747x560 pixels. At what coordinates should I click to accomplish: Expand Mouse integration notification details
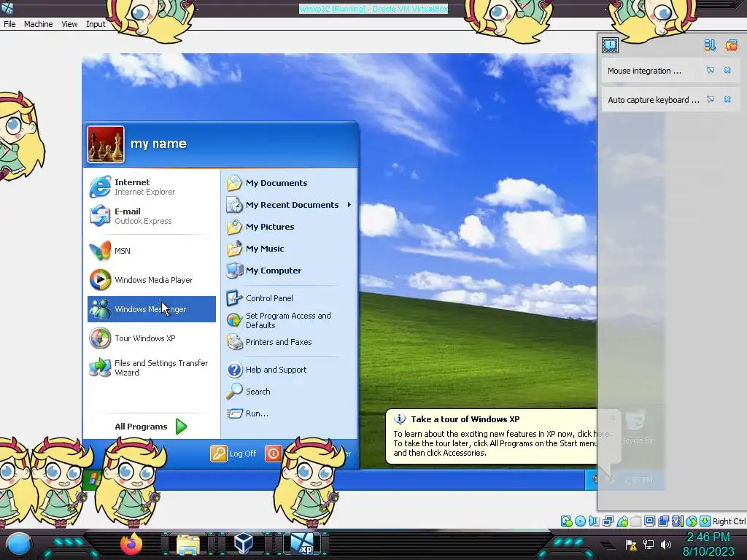point(711,71)
